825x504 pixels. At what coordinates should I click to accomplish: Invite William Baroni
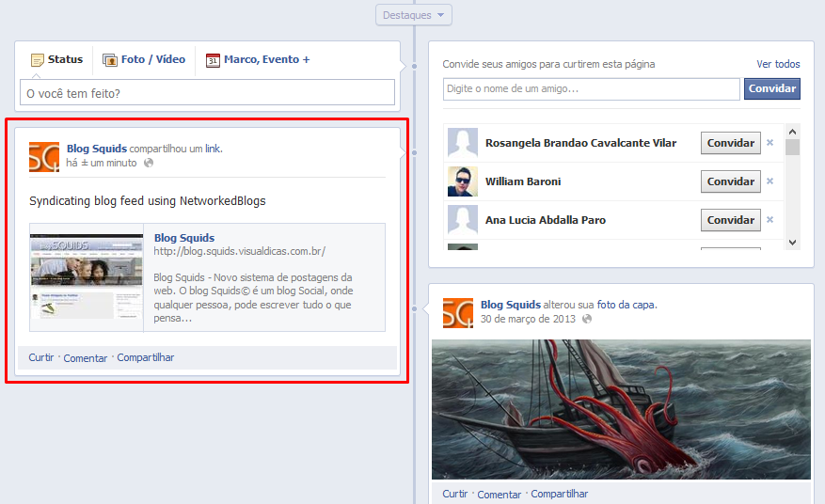click(730, 181)
